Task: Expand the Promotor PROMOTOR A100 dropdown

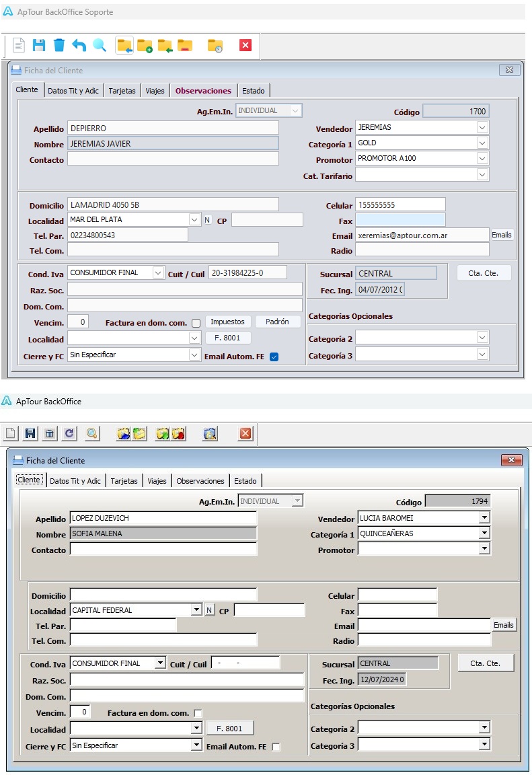Action: click(x=482, y=158)
